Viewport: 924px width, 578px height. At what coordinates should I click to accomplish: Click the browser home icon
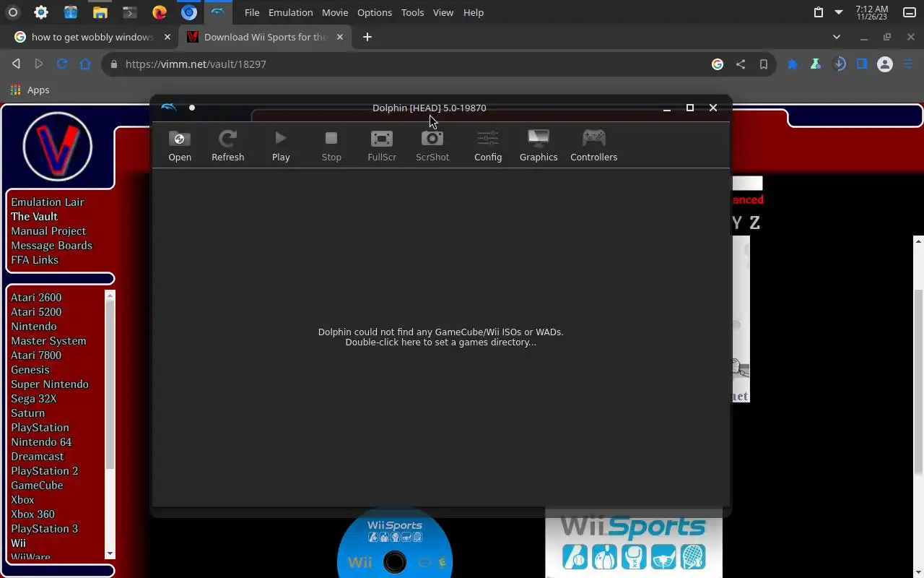click(x=85, y=64)
